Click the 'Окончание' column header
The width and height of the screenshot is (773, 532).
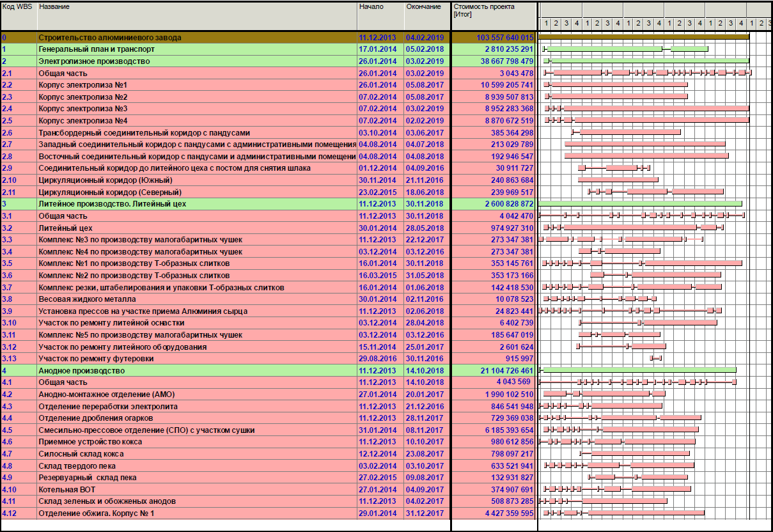[x=427, y=16]
